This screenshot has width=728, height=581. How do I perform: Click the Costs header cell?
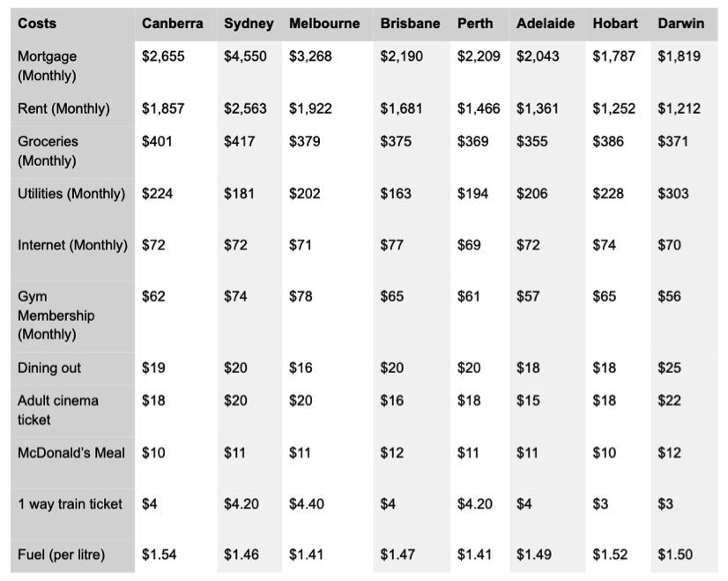(x=37, y=23)
